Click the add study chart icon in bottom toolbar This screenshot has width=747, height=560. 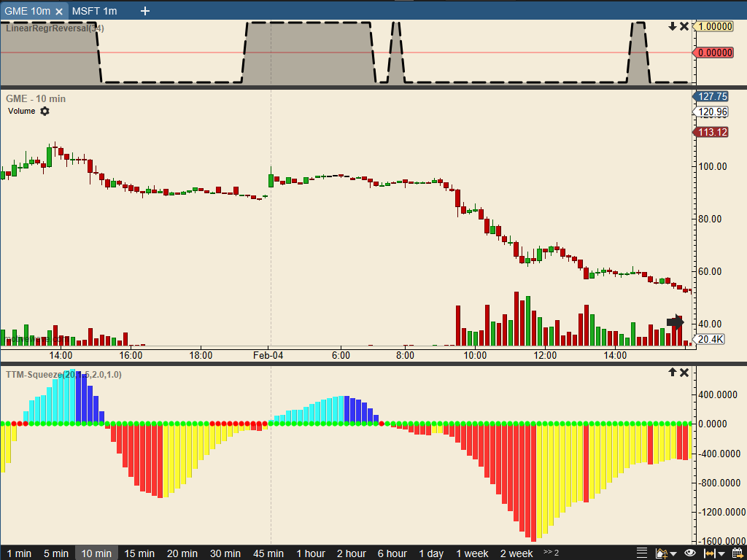[x=661, y=553]
